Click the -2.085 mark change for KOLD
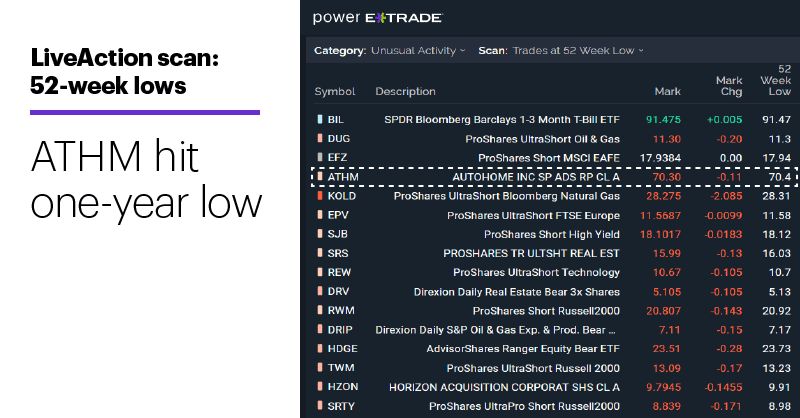800x418 pixels. point(726,196)
